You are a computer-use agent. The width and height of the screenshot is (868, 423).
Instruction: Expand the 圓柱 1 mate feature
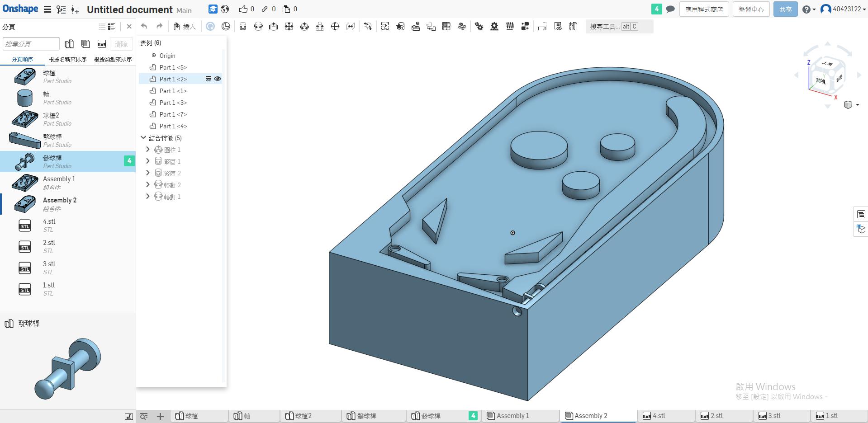[147, 149]
